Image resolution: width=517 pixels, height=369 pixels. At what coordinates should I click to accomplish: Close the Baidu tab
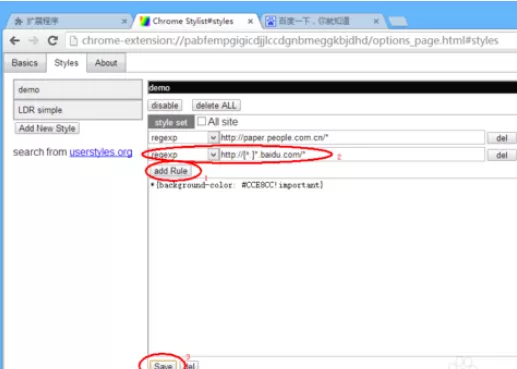(x=376, y=21)
